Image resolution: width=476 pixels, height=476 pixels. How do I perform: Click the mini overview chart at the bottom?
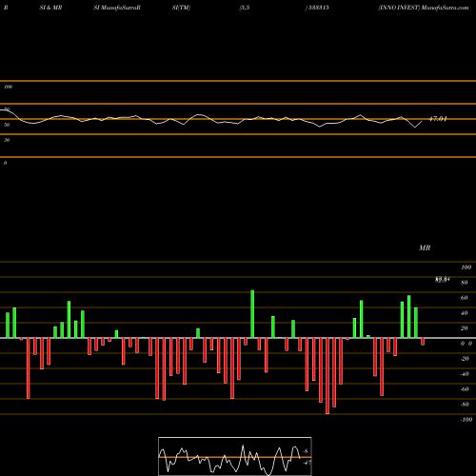click(x=235, y=456)
